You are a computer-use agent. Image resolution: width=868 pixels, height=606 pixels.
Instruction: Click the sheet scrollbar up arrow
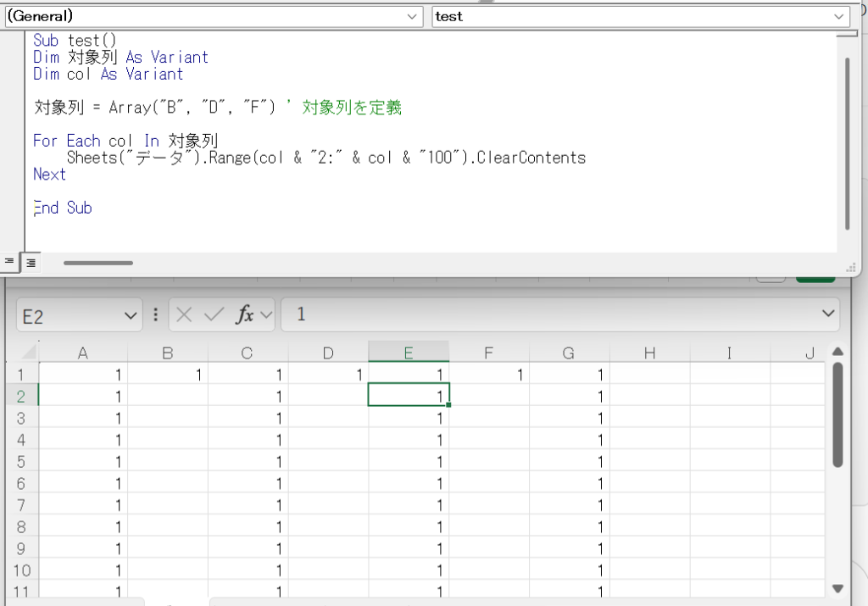click(x=838, y=352)
